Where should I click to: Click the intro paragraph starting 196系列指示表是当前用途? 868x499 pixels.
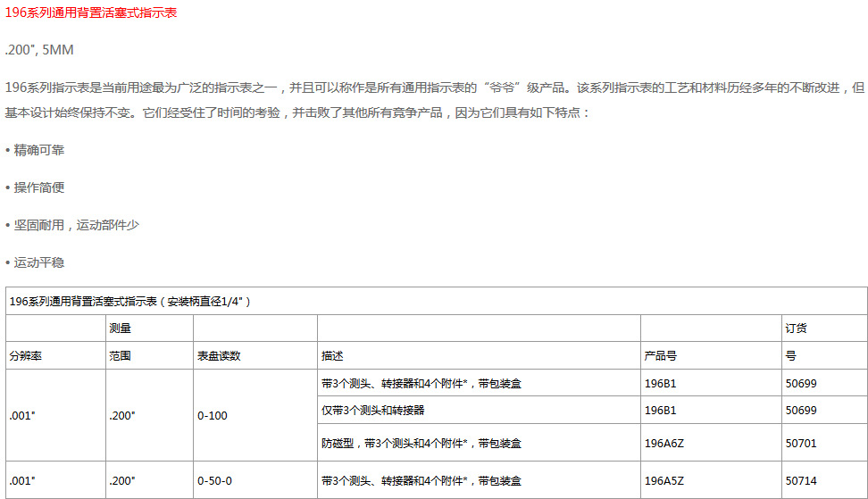435,100
